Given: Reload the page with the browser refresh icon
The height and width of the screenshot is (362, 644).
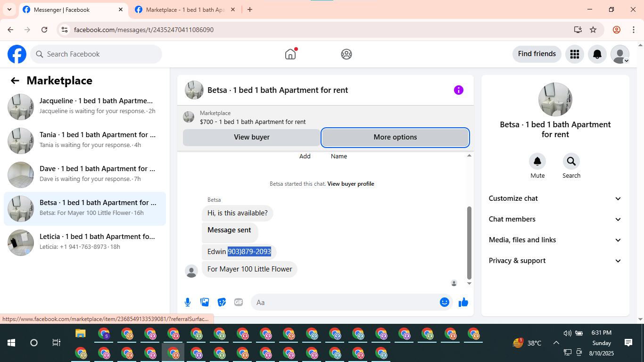Looking at the screenshot, I should point(44,30).
